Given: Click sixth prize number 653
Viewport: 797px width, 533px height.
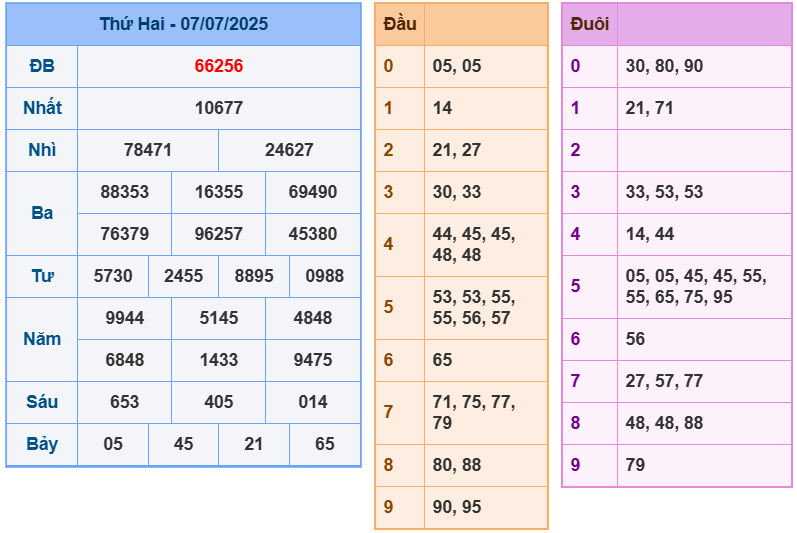Looking at the screenshot, I should coord(125,402).
